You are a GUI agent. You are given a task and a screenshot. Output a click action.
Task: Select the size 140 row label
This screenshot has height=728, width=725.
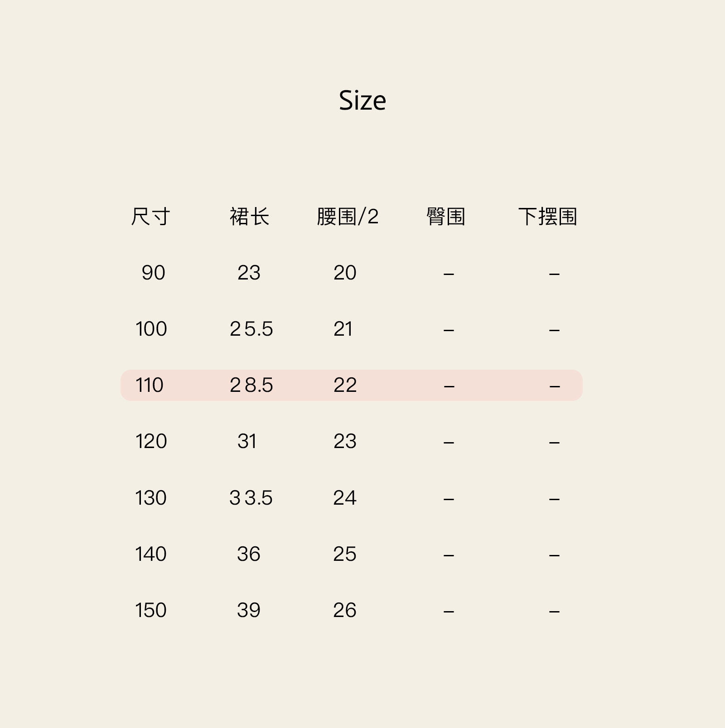pyautogui.click(x=151, y=554)
